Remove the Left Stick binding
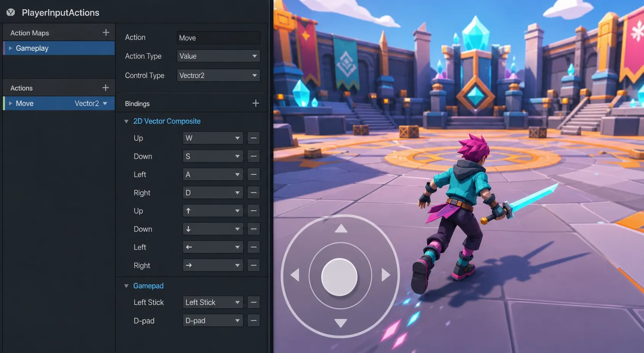Viewport: 644px width, 353px height. coord(254,302)
